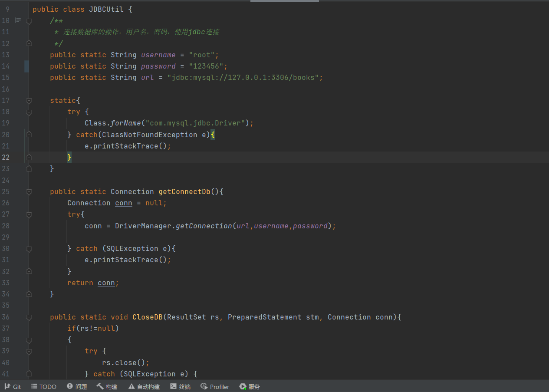Click SQLException on line 30
Image resolution: width=549 pixels, height=392 pixels.
point(132,249)
